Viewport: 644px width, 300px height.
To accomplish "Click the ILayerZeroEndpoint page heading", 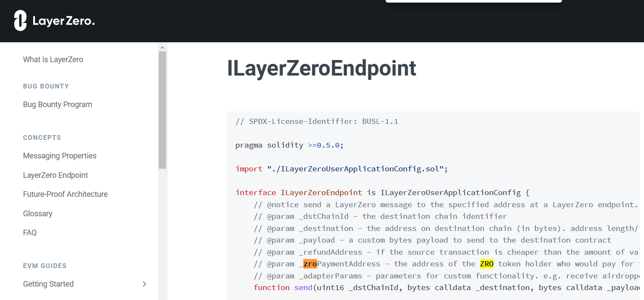I will coord(321,69).
